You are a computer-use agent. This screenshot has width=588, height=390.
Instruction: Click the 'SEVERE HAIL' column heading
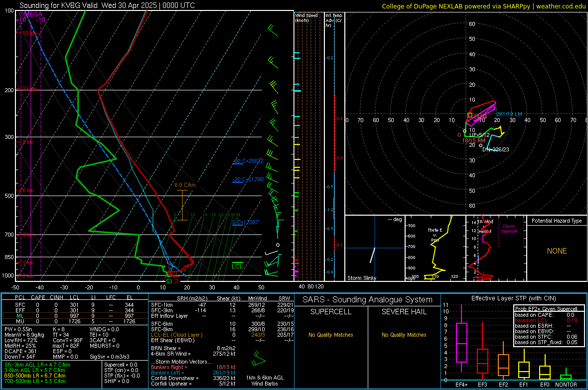404,312
